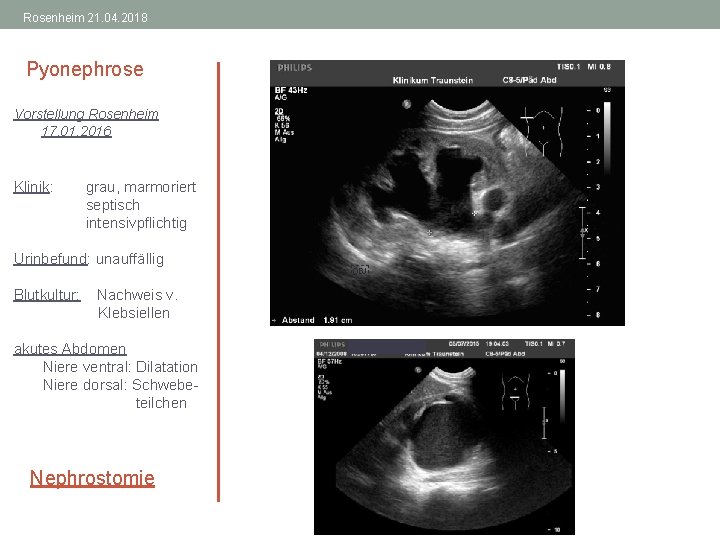Click the PHILIPS logo in upper ultrasound
The height and width of the screenshot is (540, 720).
pos(295,68)
